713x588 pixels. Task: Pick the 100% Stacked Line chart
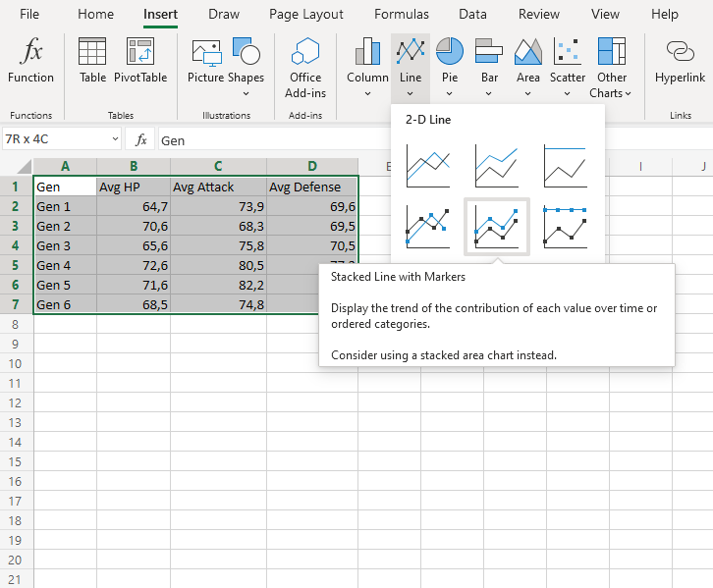(x=565, y=166)
